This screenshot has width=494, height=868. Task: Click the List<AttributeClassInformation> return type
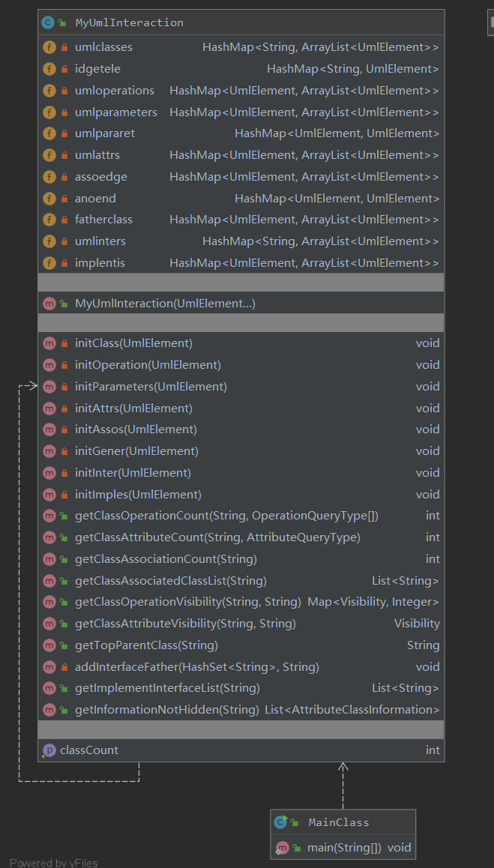[x=352, y=710]
